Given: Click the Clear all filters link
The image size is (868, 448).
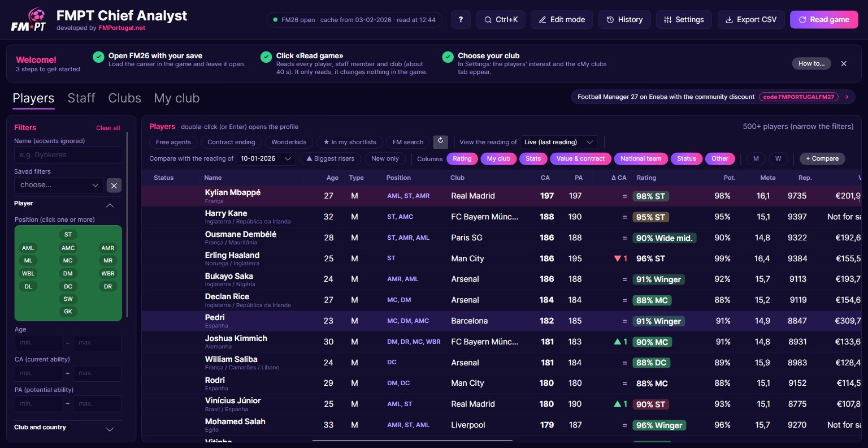Looking at the screenshot, I should pyautogui.click(x=108, y=128).
